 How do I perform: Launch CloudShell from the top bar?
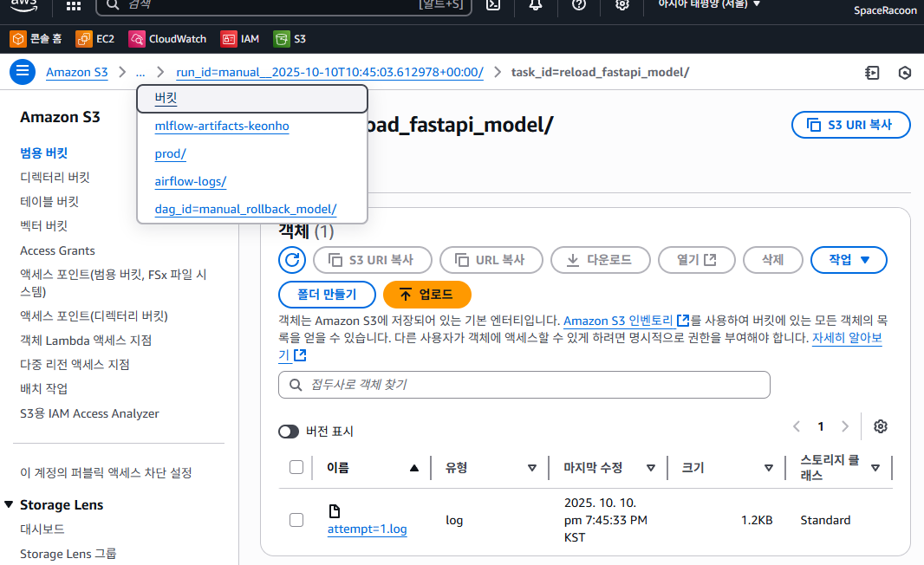(x=492, y=5)
